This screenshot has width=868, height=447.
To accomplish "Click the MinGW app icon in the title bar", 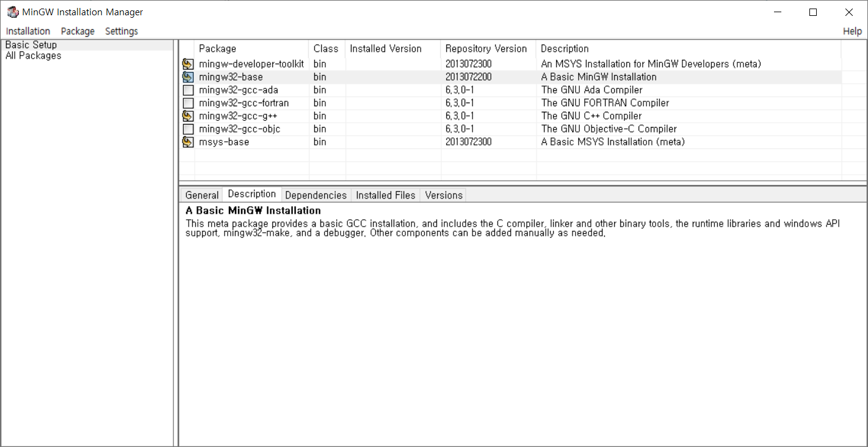I will [12, 12].
